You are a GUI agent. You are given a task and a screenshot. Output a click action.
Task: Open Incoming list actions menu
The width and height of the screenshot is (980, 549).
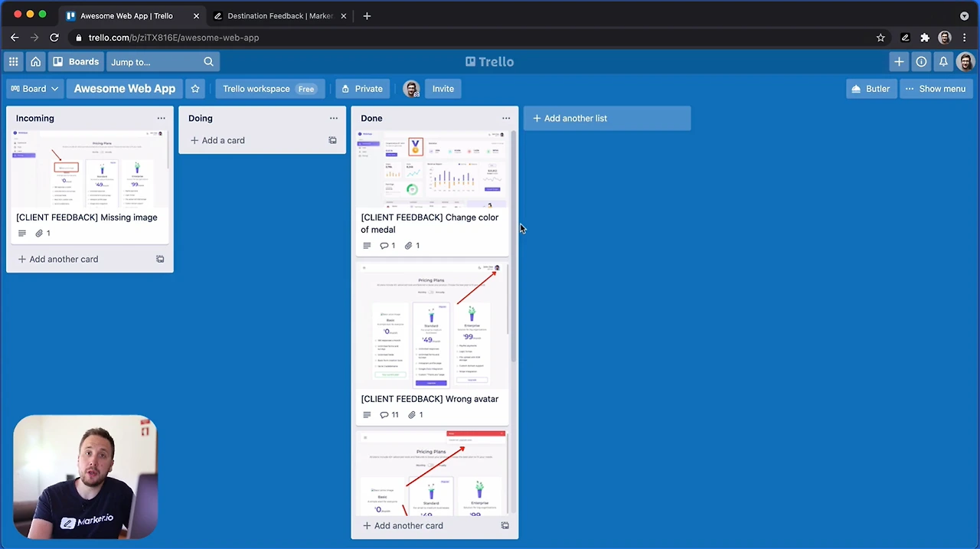(x=161, y=118)
